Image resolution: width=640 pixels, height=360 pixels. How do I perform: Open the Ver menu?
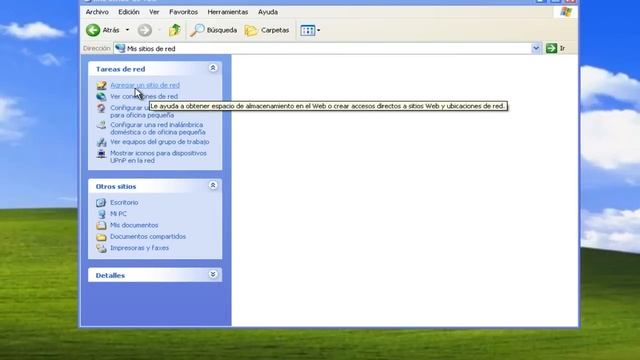pyautogui.click(x=154, y=12)
